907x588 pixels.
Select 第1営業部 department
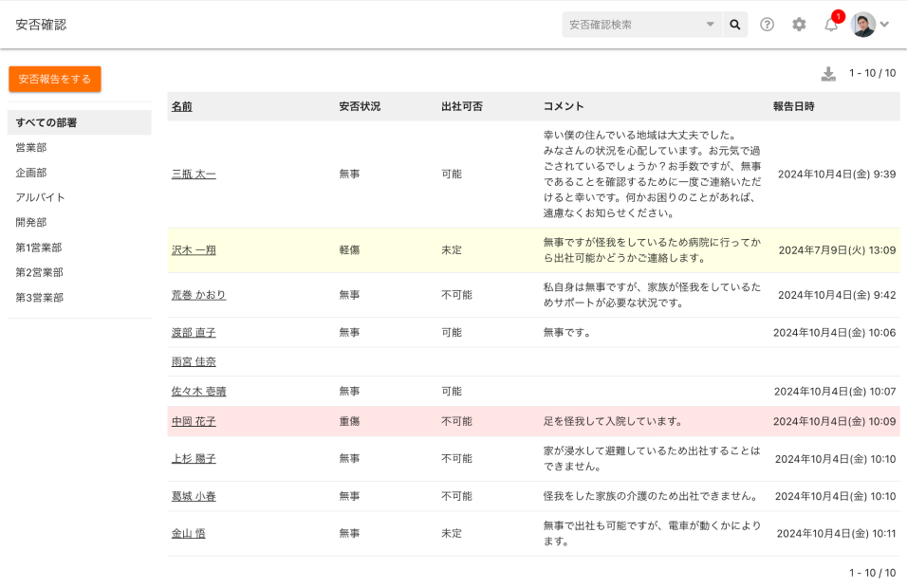[x=39, y=248]
